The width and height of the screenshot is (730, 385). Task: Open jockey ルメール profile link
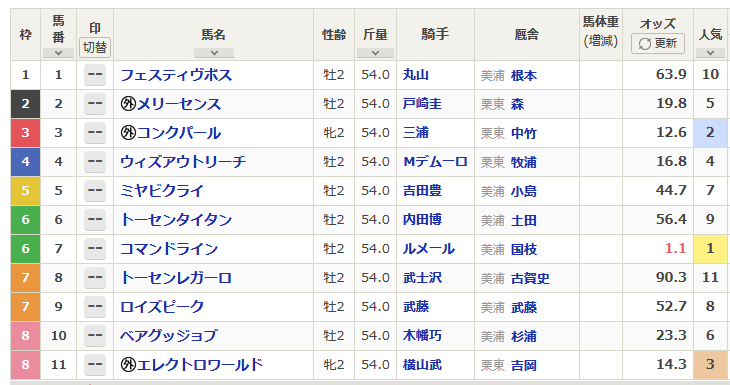429,249
